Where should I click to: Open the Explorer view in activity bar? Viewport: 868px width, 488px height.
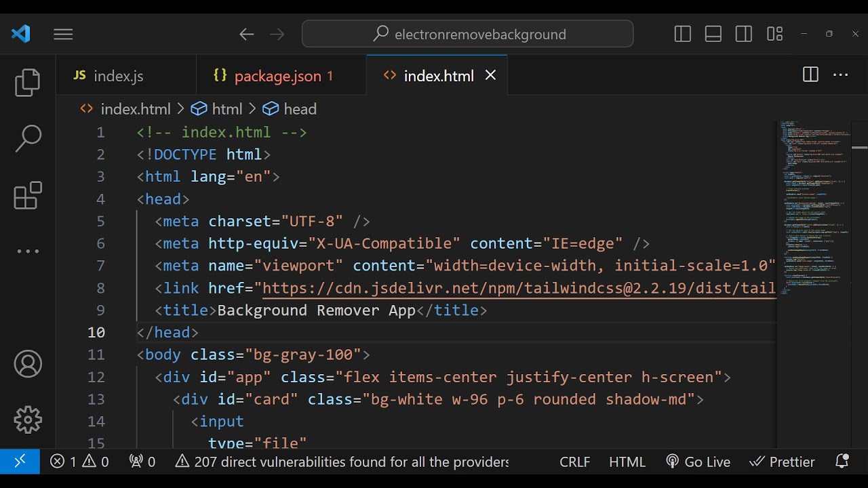pos(28,83)
